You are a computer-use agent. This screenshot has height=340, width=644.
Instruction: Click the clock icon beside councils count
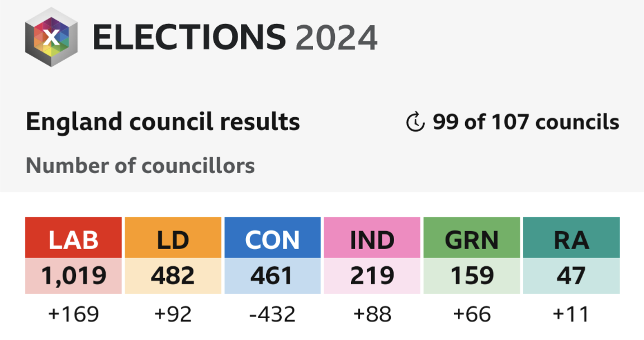click(415, 122)
